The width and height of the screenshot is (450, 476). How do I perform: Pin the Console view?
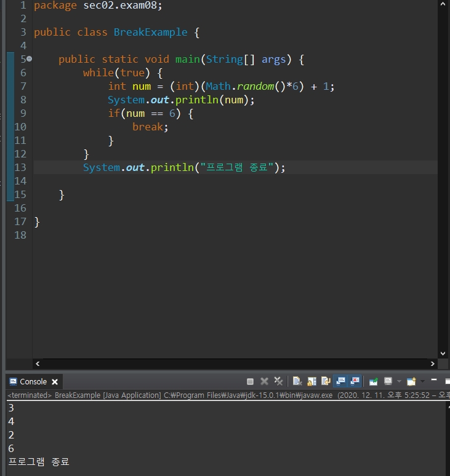[x=374, y=381]
